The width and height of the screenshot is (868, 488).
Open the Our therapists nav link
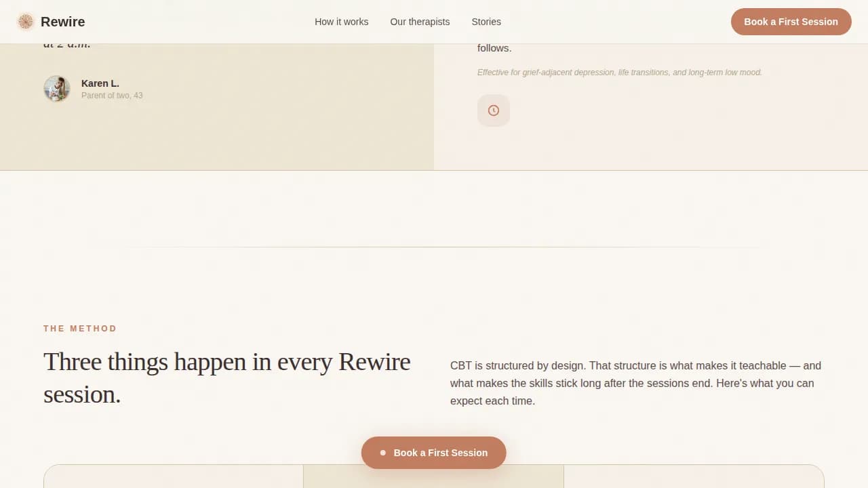click(x=420, y=22)
